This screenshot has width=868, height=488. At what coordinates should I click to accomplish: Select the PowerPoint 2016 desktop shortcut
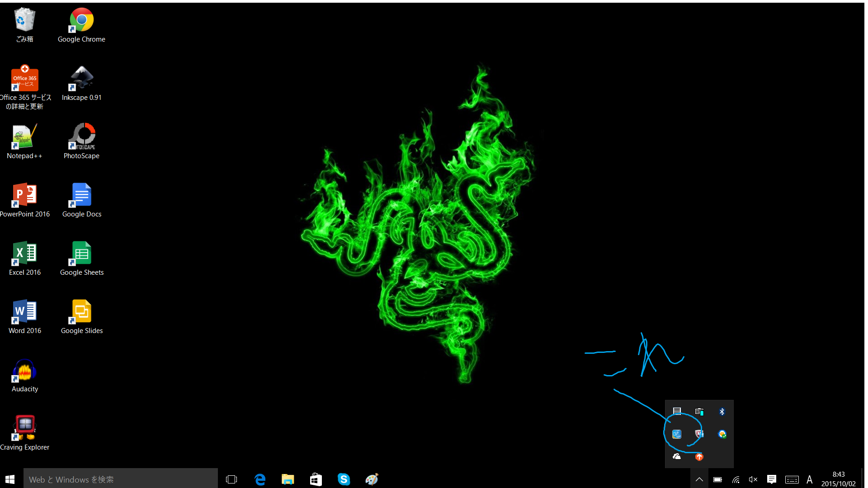[24, 200]
